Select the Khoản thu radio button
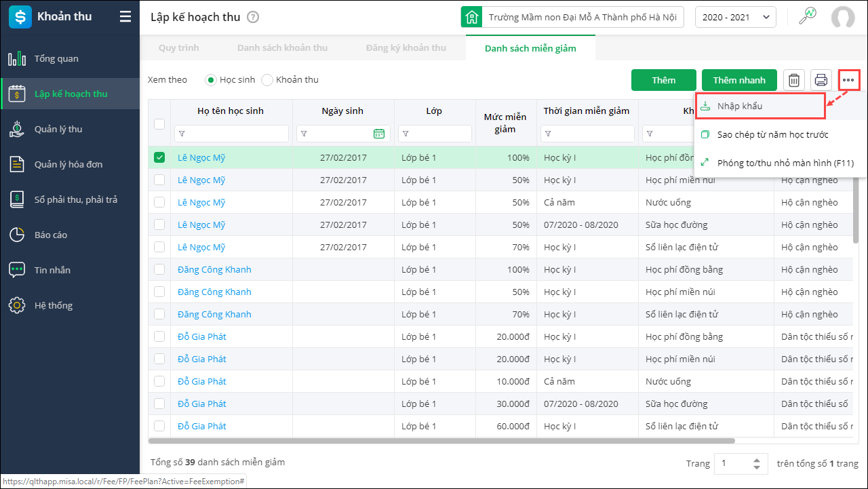 point(267,80)
